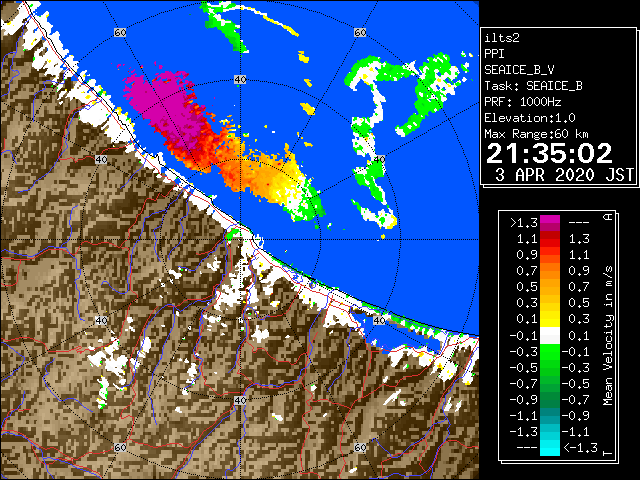The height and width of the screenshot is (480, 640).
Task: Click the "40" label on the southeast coast
Action: [x=380, y=320]
